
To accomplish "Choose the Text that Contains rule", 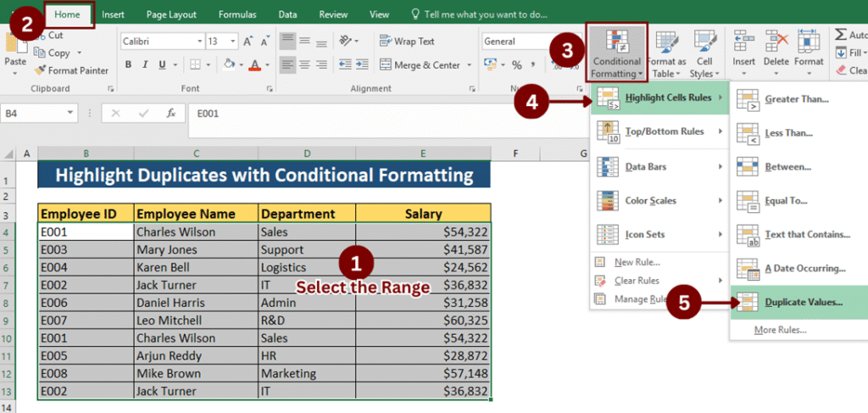I will (797, 235).
